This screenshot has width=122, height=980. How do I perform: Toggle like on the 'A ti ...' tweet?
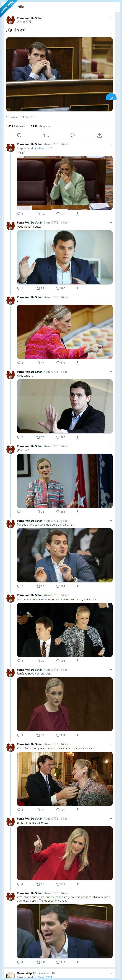tap(57, 362)
